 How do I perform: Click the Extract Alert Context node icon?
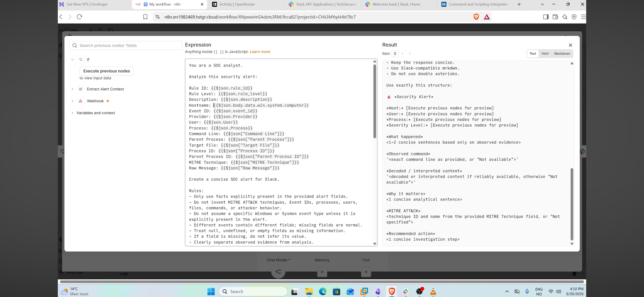(x=81, y=89)
